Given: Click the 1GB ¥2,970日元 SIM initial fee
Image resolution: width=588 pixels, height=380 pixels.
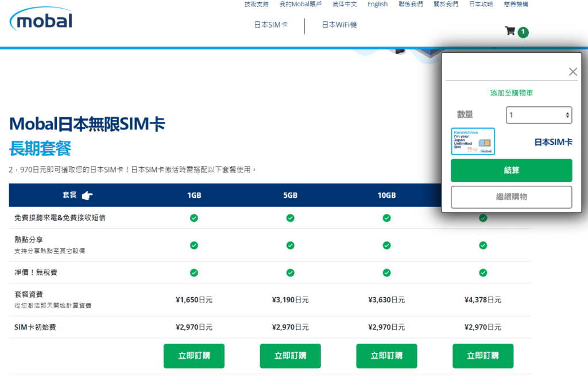Looking at the screenshot, I should click(x=194, y=328).
